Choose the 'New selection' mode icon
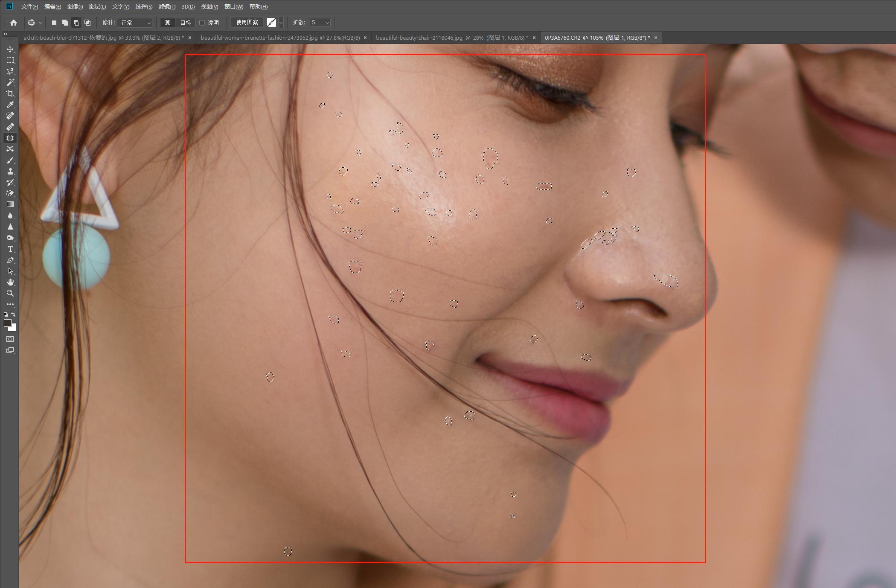This screenshot has height=588, width=896. [x=54, y=23]
